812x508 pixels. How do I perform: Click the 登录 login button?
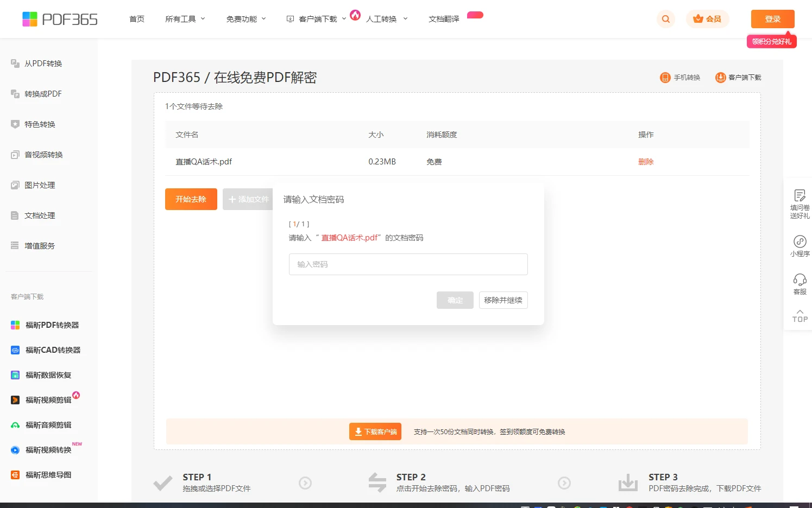[772, 19]
